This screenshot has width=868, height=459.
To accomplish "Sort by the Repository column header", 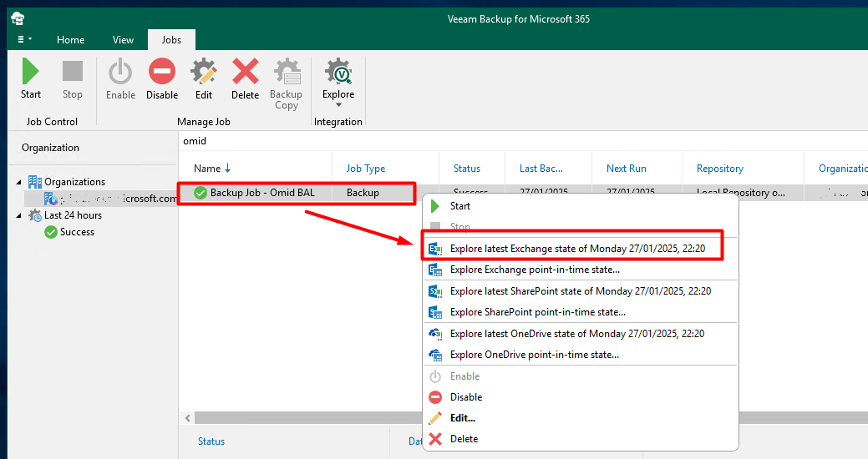I will tap(719, 168).
